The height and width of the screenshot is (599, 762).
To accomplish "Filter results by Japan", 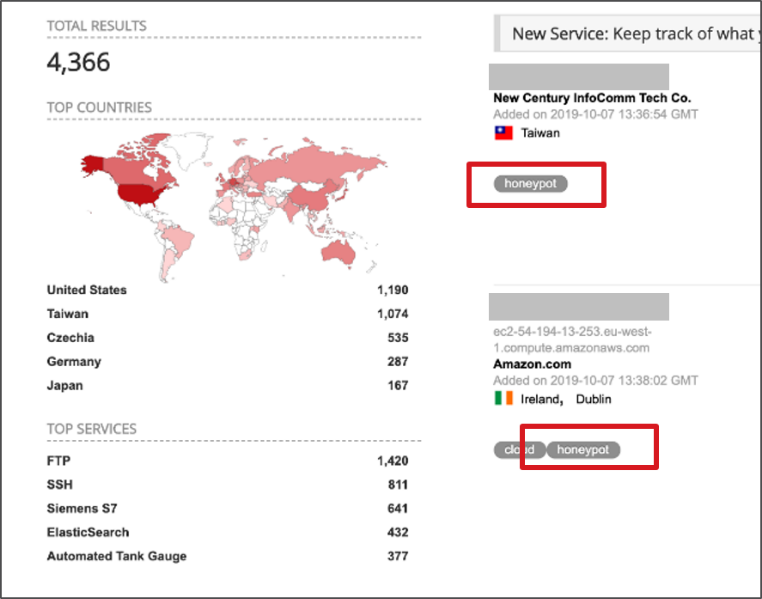I will (65, 386).
